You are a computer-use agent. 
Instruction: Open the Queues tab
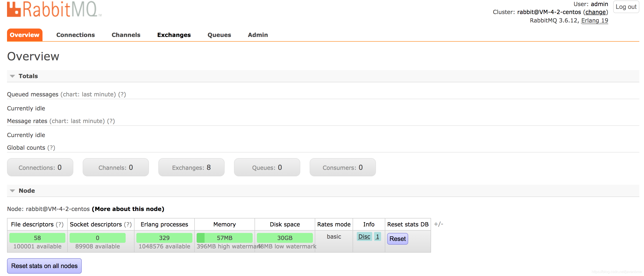coord(219,35)
